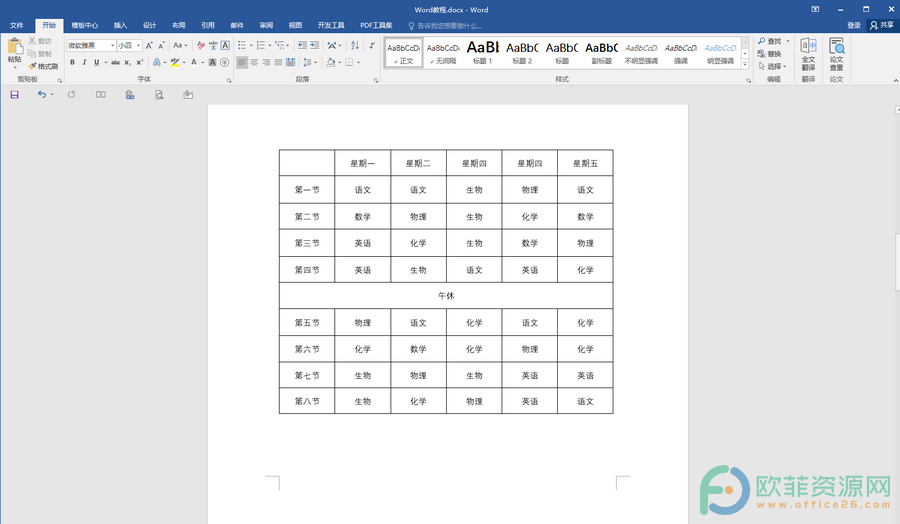Toggle underline formatting

[96, 62]
